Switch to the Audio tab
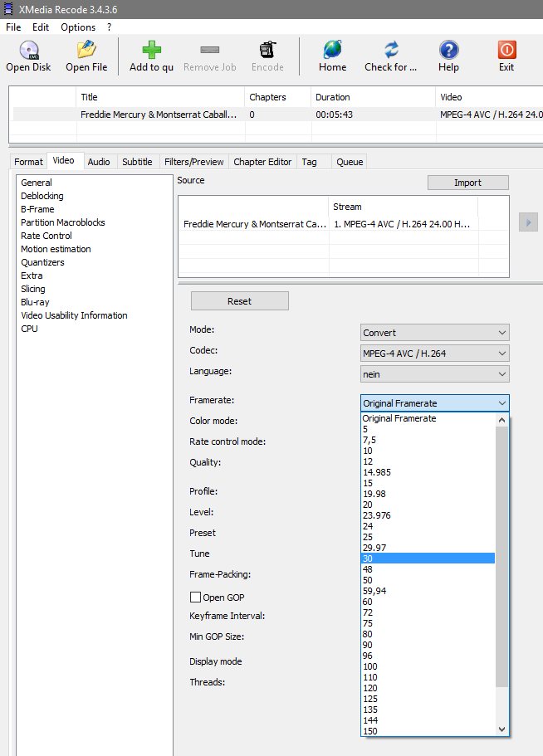Screen dimensions: 543x756 click(x=99, y=162)
